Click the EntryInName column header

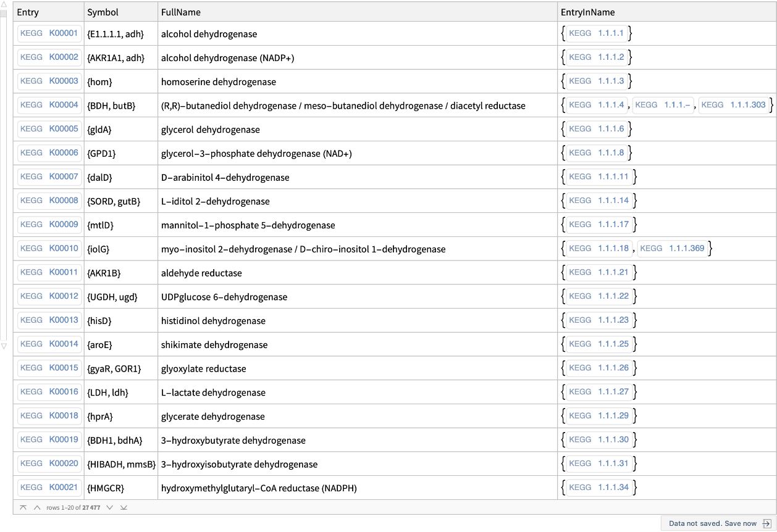pyautogui.click(x=587, y=12)
